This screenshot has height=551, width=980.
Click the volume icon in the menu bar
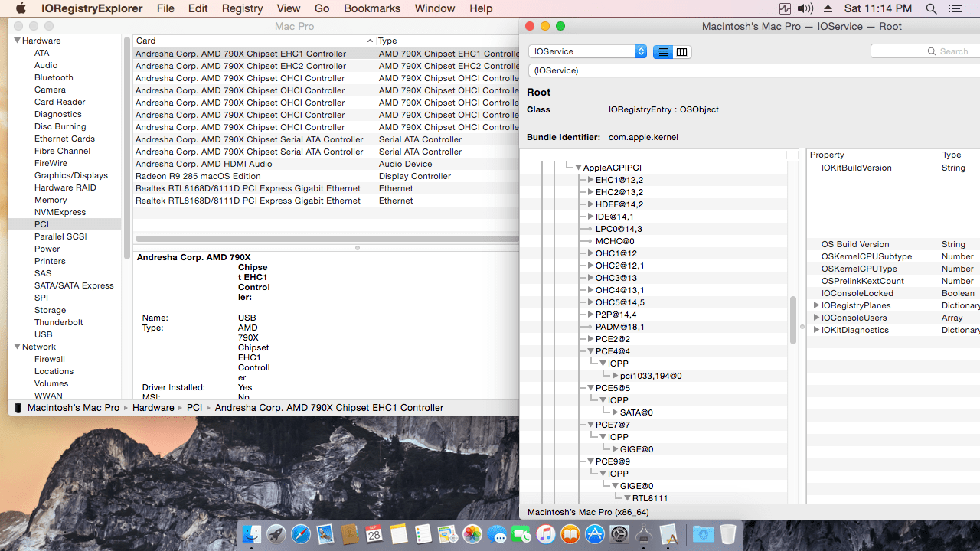click(805, 8)
